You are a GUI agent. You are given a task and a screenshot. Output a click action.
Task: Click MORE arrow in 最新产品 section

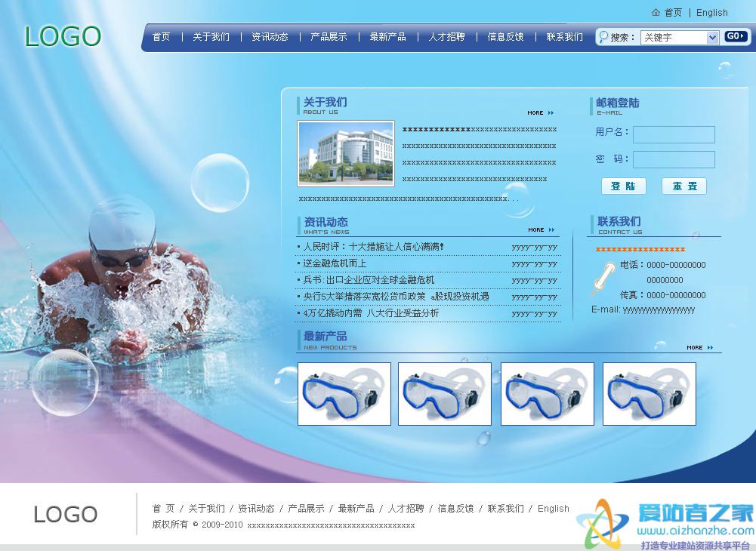[699, 348]
